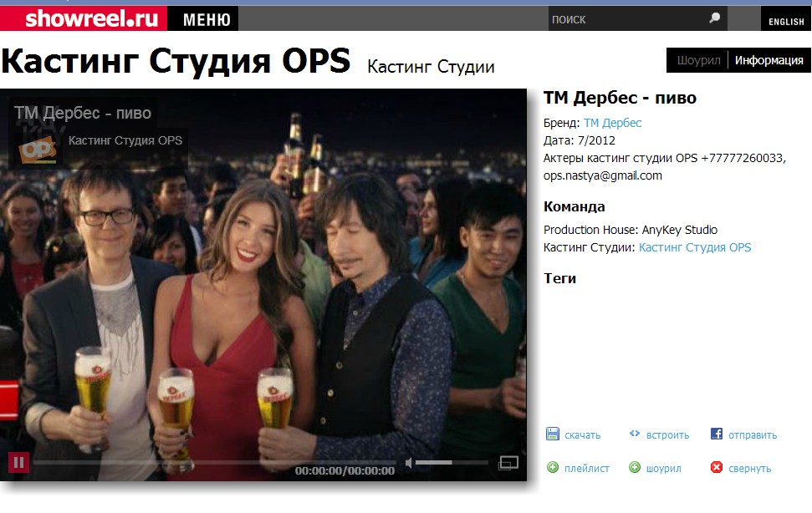Toggle fullscreen video mode
This screenshot has height=513, width=812.
[x=508, y=463]
